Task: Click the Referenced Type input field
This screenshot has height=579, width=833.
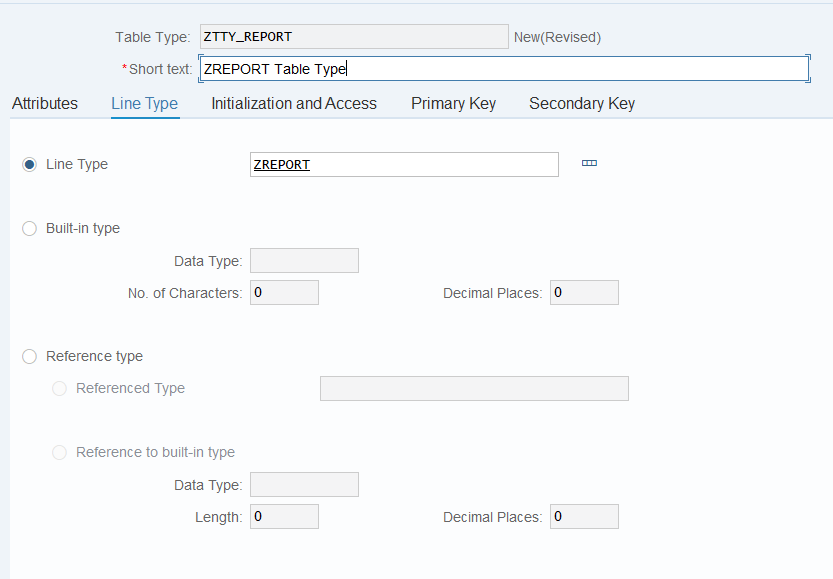Action: click(x=474, y=388)
